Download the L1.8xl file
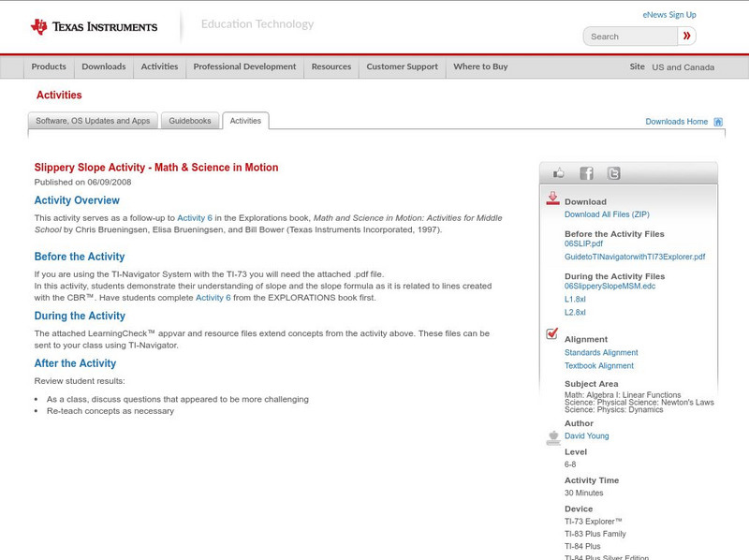 tap(575, 299)
